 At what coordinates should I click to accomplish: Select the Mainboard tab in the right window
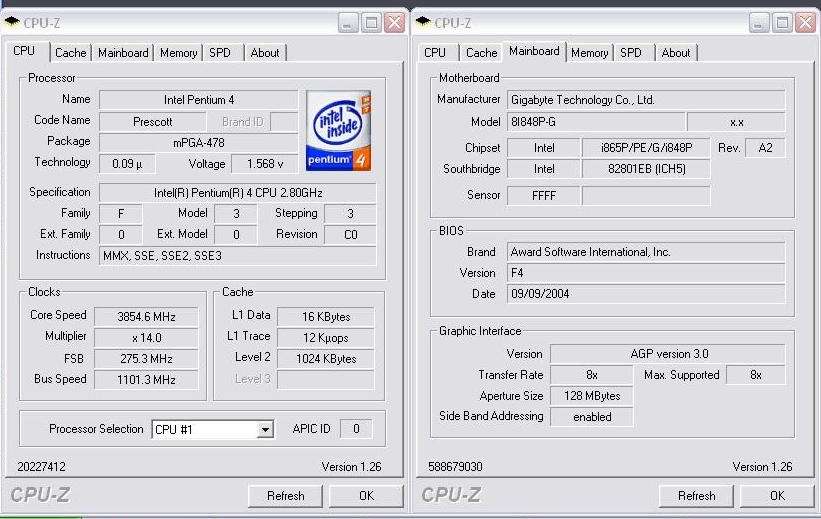534,51
